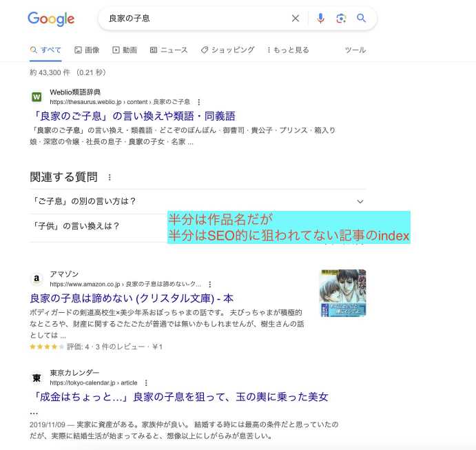Viewport: 476px width, 450px height.
Task: Start voice search with the microphone icon
Action: tap(320, 19)
